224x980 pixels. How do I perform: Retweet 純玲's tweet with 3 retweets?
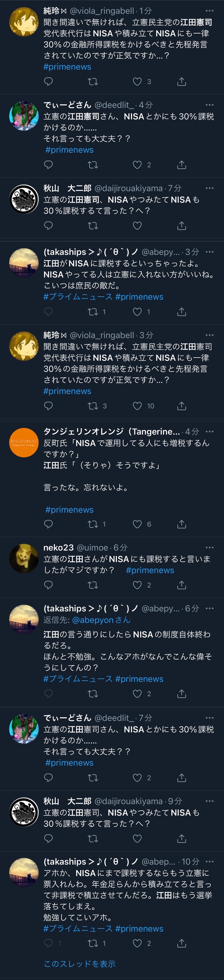click(x=93, y=406)
